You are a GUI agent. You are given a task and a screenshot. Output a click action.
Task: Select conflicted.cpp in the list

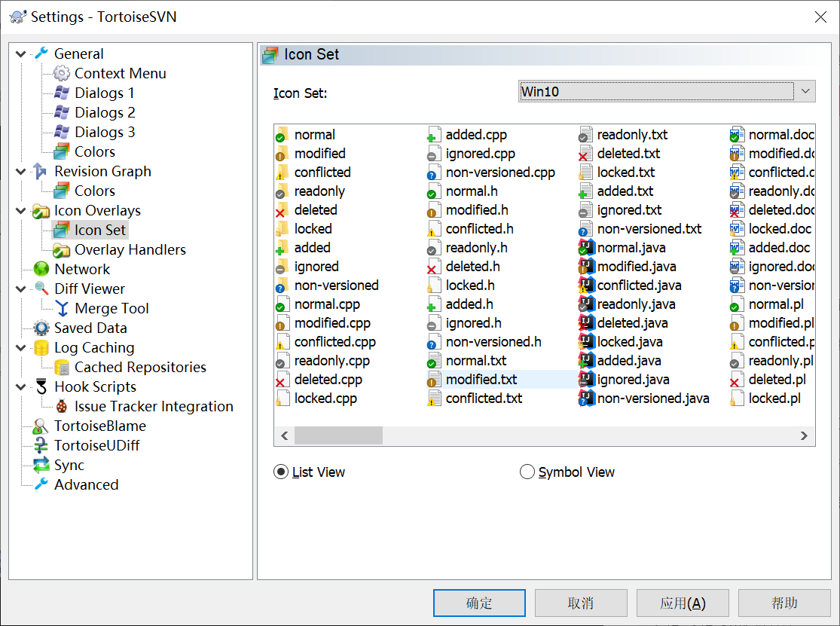(x=334, y=342)
